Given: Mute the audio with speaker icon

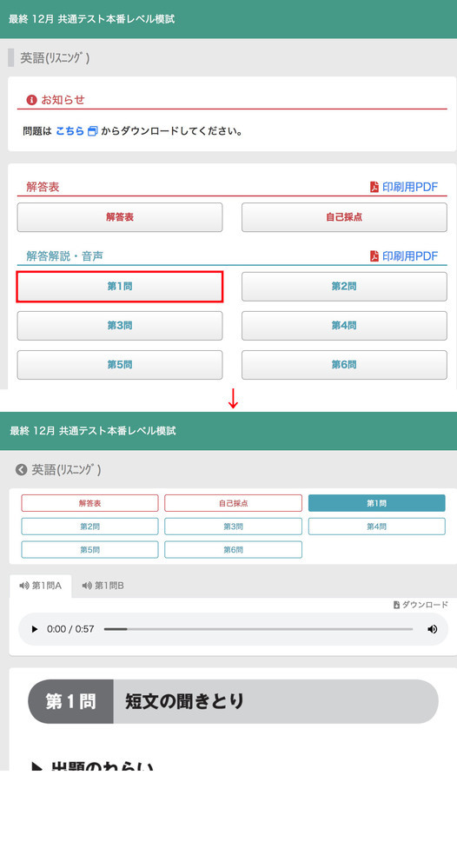Looking at the screenshot, I should pos(432,629).
